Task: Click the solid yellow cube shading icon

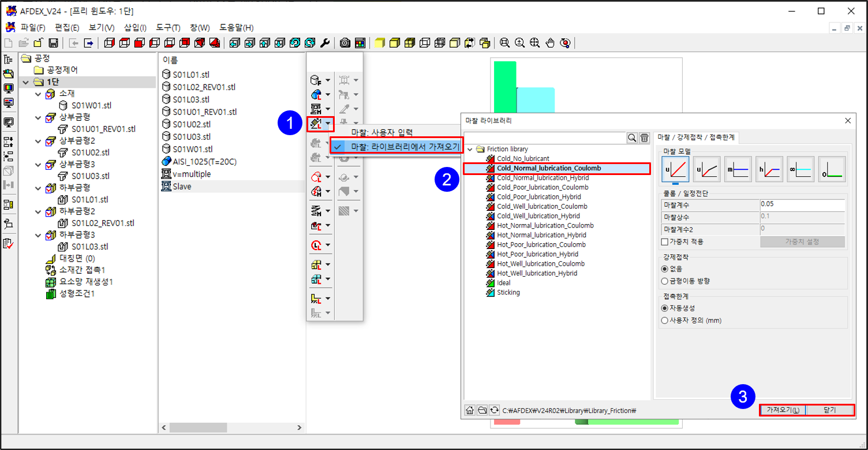Action: coord(380,43)
